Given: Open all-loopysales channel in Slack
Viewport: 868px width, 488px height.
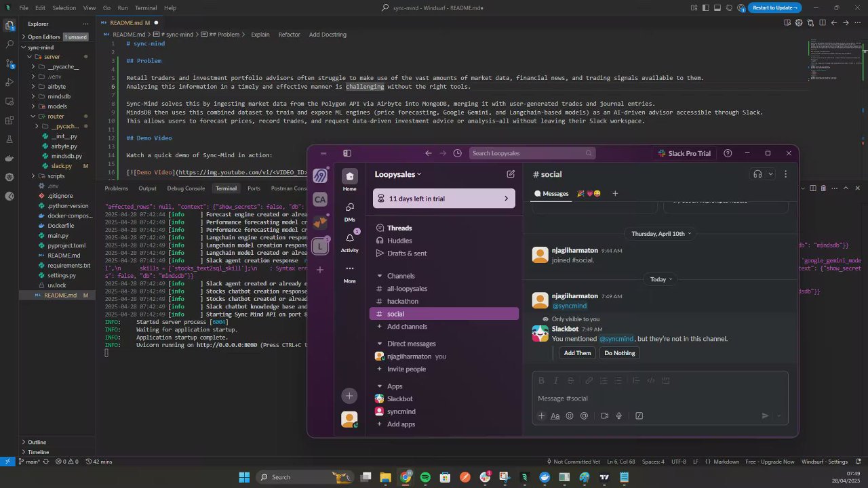Looking at the screenshot, I should [407, 289].
